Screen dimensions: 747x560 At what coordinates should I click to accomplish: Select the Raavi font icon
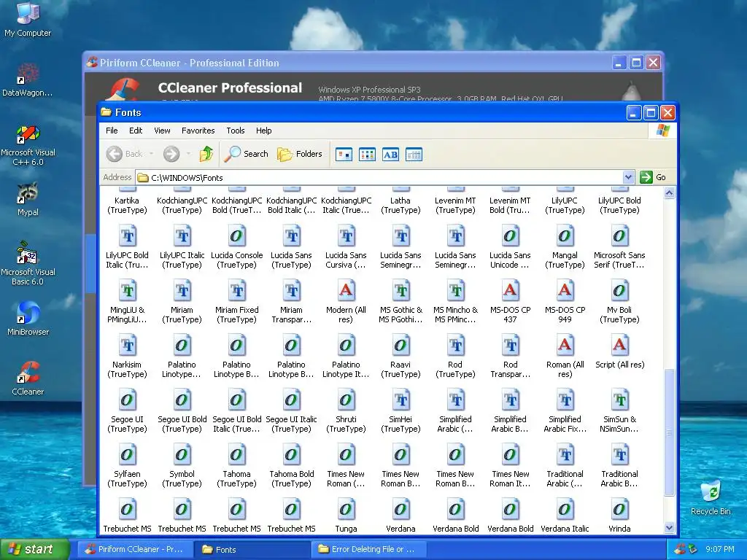pyautogui.click(x=400, y=356)
